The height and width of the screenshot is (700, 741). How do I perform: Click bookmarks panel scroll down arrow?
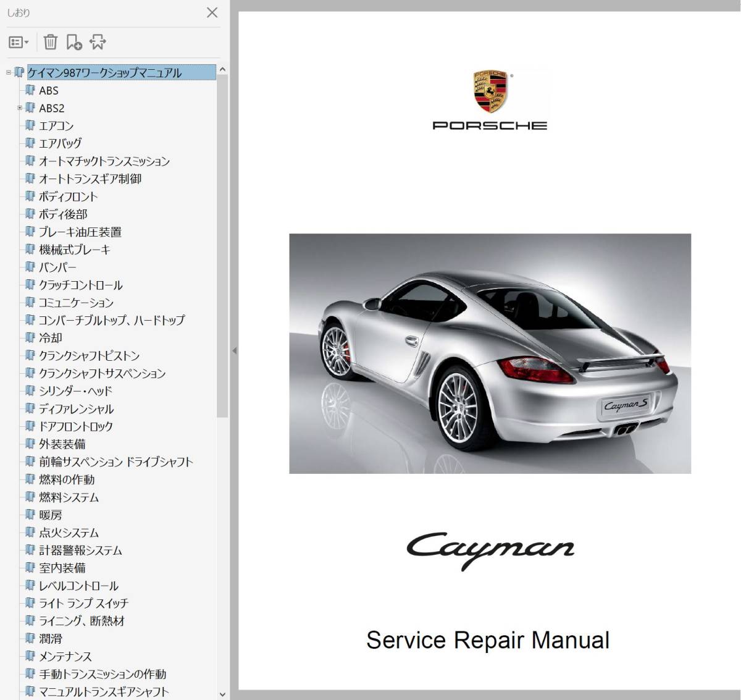223,694
